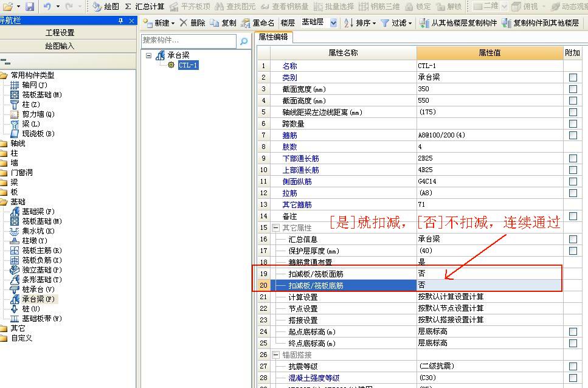Select CTL-1 component in list
The image size is (588, 388).
[x=189, y=65]
